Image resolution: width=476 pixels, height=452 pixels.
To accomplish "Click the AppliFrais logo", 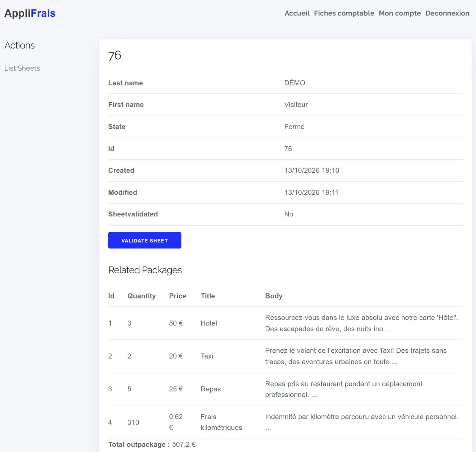I will (x=30, y=13).
